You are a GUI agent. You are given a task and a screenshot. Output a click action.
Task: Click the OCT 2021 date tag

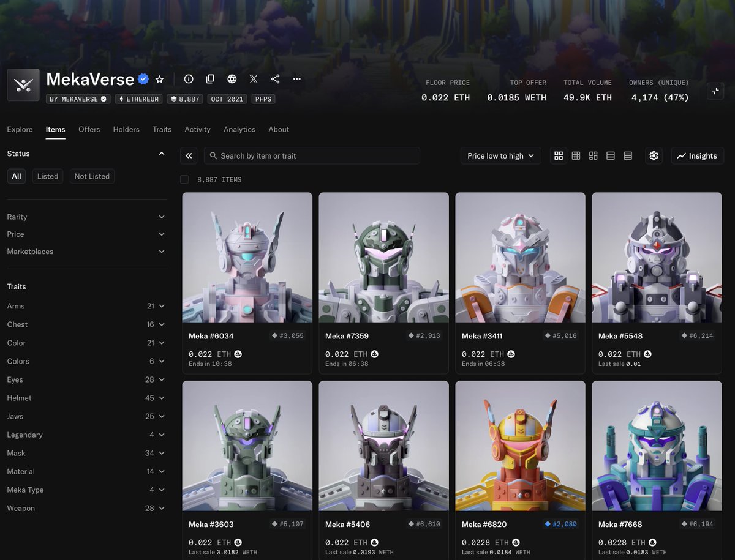[227, 99]
